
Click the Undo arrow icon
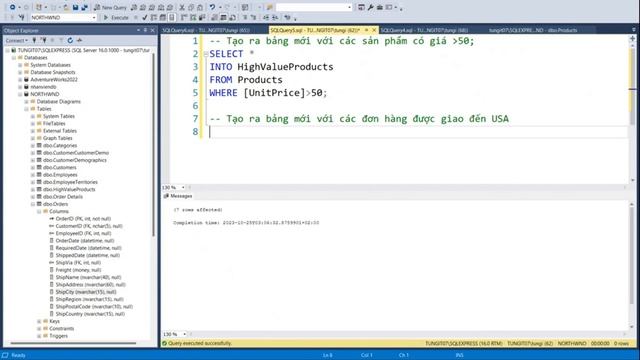pos(212,7)
